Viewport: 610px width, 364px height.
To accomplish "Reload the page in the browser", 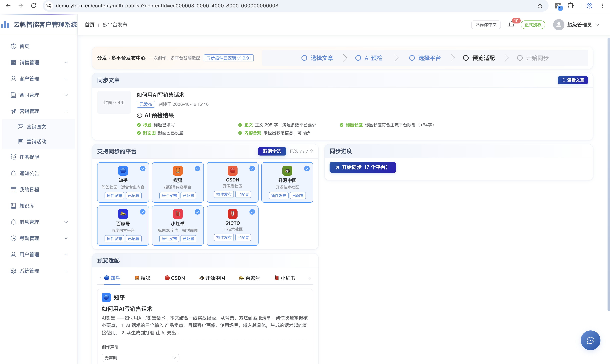I will (x=33, y=6).
